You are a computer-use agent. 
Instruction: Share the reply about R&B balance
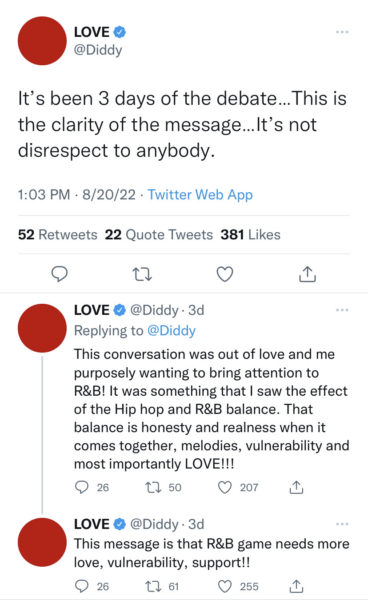point(296,487)
